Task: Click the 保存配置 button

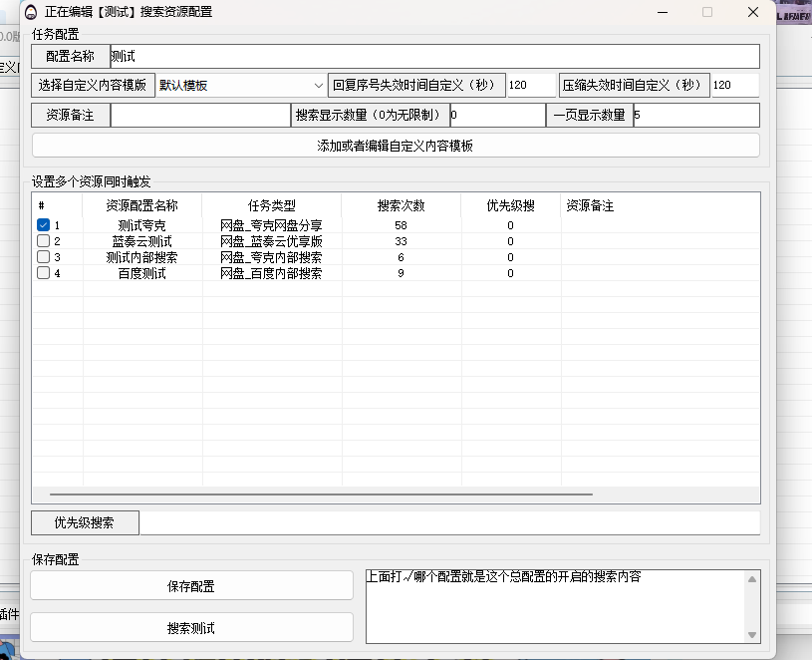Action: pos(192,585)
